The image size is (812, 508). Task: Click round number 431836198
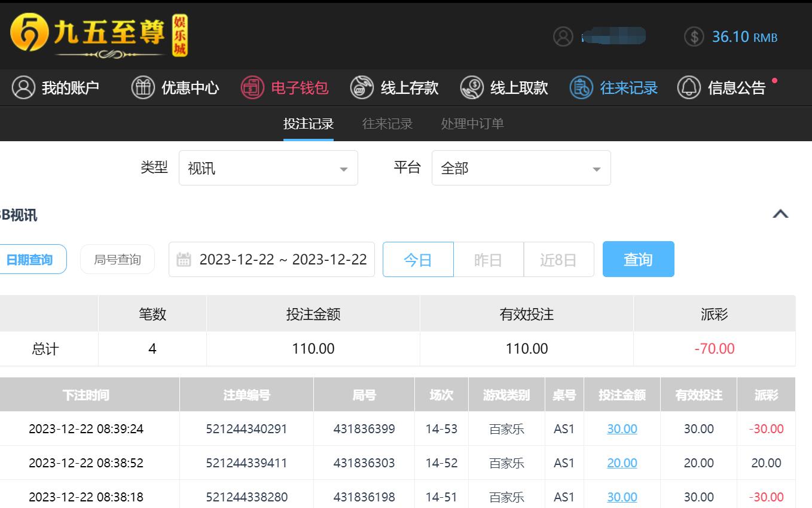point(364,497)
